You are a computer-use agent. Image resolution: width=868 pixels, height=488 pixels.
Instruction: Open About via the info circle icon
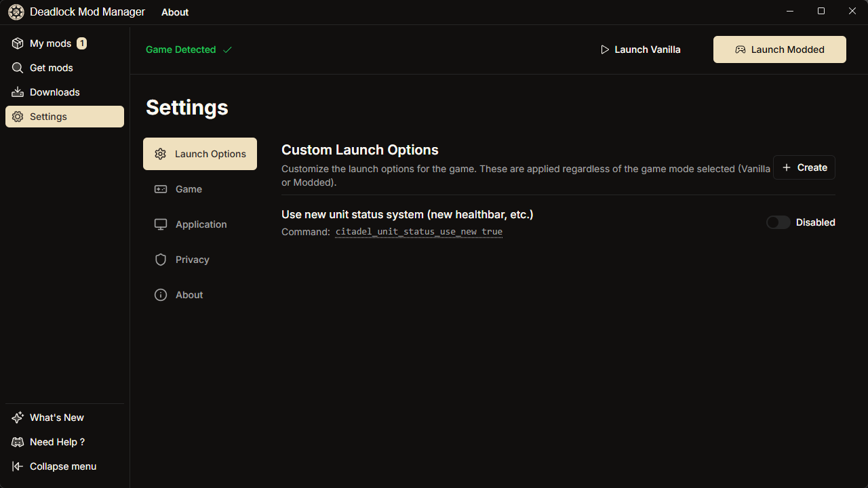pyautogui.click(x=160, y=295)
